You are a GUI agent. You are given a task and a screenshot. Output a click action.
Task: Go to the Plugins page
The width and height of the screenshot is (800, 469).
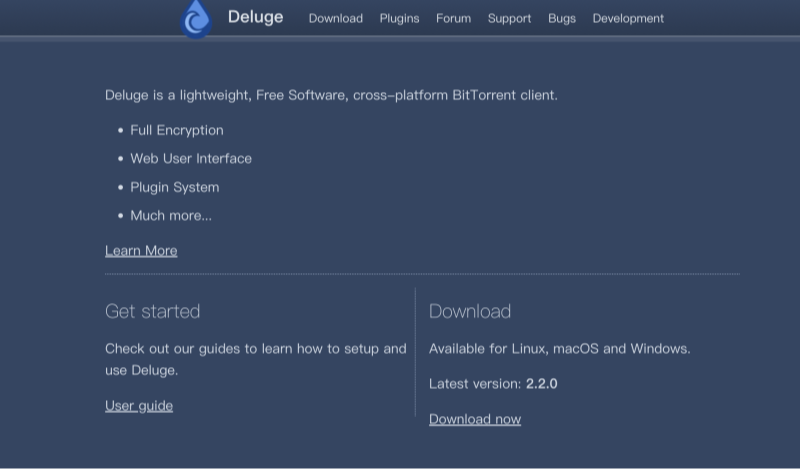point(399,18)
